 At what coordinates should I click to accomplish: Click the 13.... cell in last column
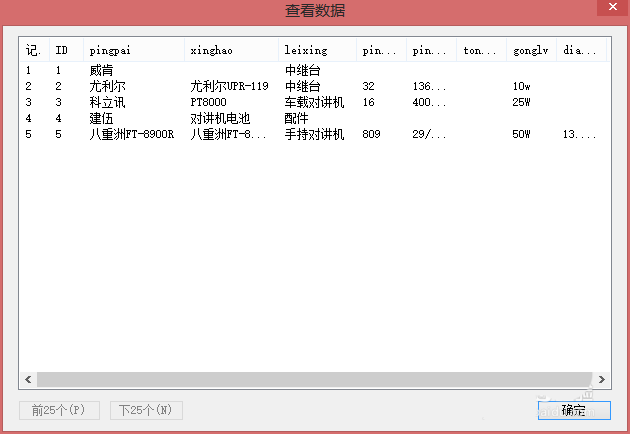[x=579, y=134]
